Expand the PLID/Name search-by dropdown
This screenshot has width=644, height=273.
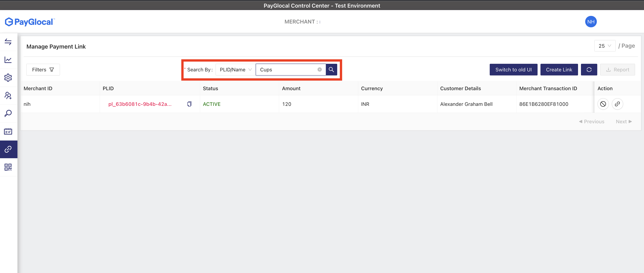click(x=235, y=70)
